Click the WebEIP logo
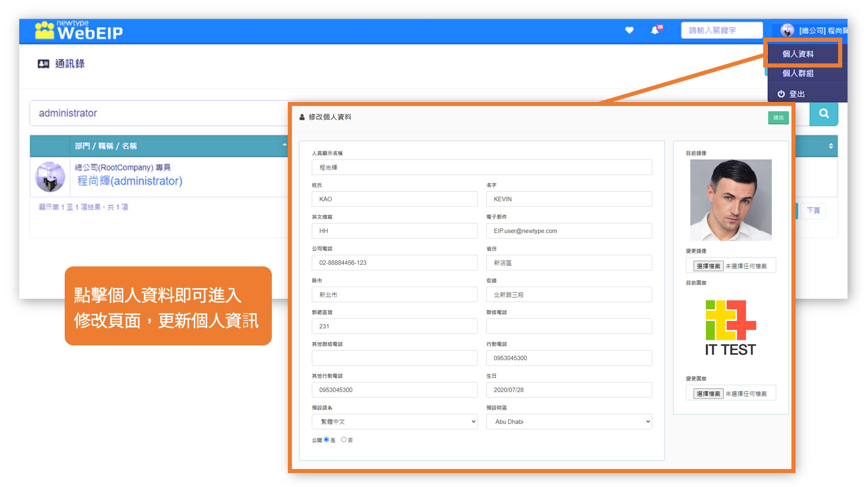The width and height of the screenshot is (868, 487). coord(79,31)
